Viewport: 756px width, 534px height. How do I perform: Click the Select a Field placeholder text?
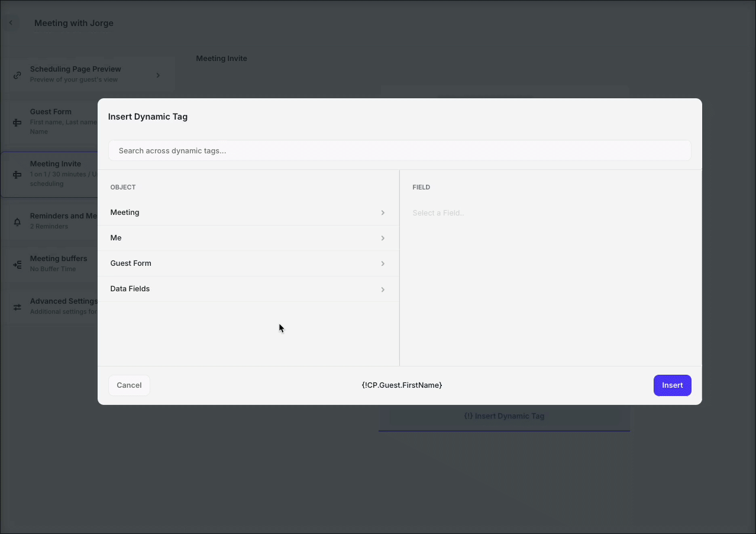[438, 213]
